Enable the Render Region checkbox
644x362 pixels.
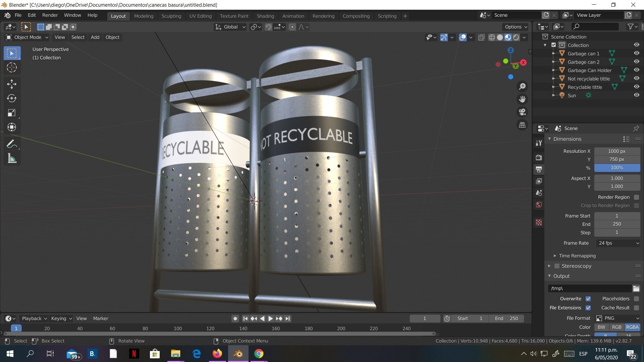click(x=636, y=197)
